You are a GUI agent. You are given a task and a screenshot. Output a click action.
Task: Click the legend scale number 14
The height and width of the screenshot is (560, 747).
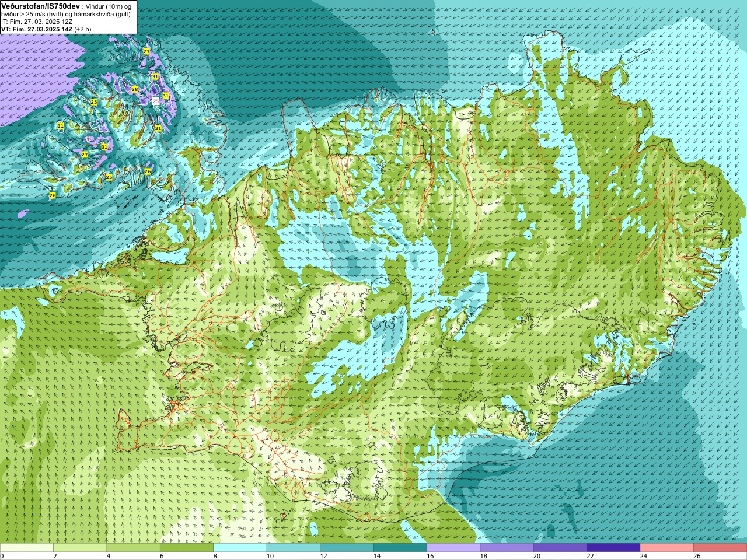click(376, 556)
